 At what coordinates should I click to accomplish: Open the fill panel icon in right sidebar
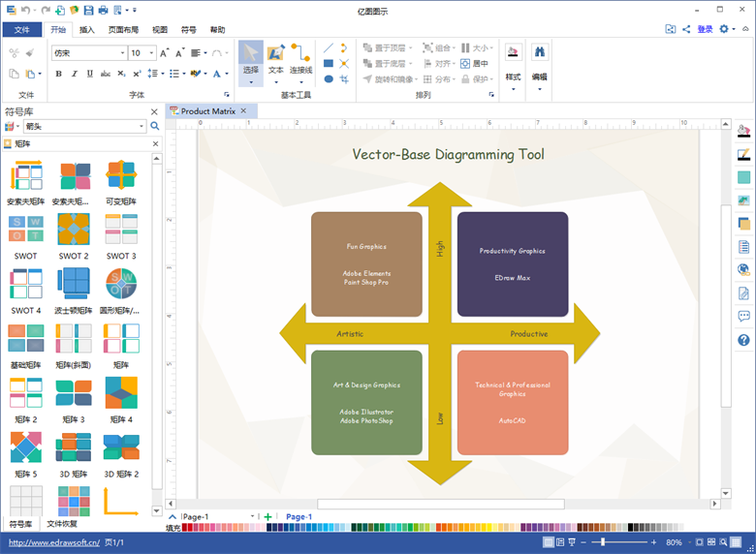(x=744, y=131)
